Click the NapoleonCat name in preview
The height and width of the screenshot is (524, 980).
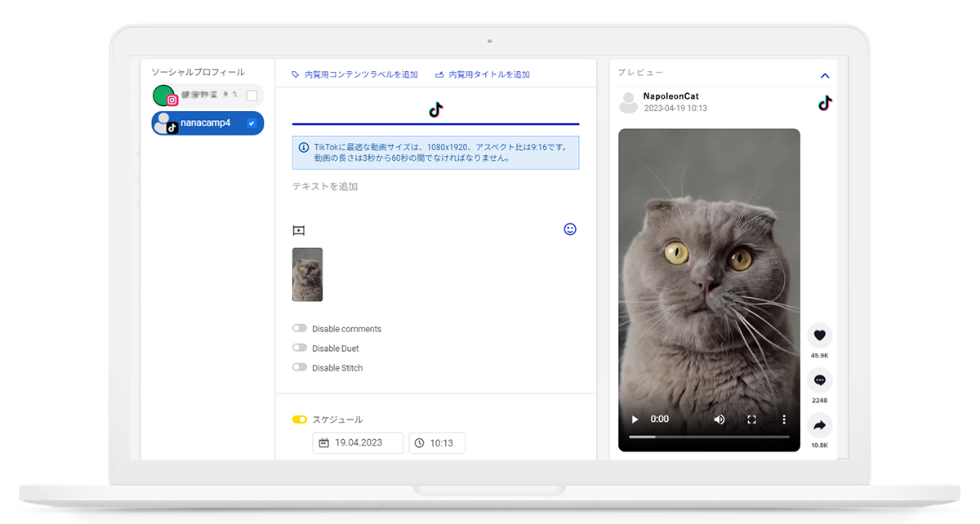click(671, 96)
